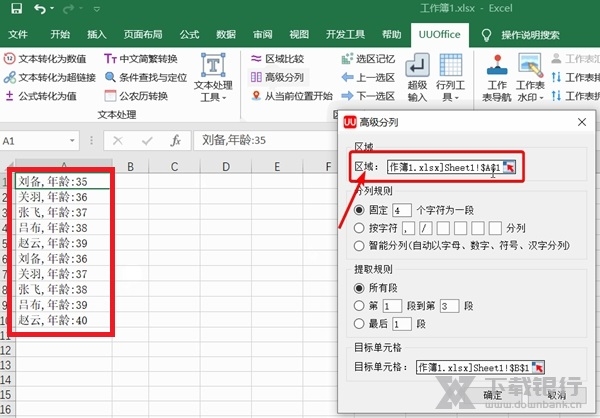Screen dimensions: 600x418
Task: Click 公农历转换 calendar tool
Action: click(136, 96)
